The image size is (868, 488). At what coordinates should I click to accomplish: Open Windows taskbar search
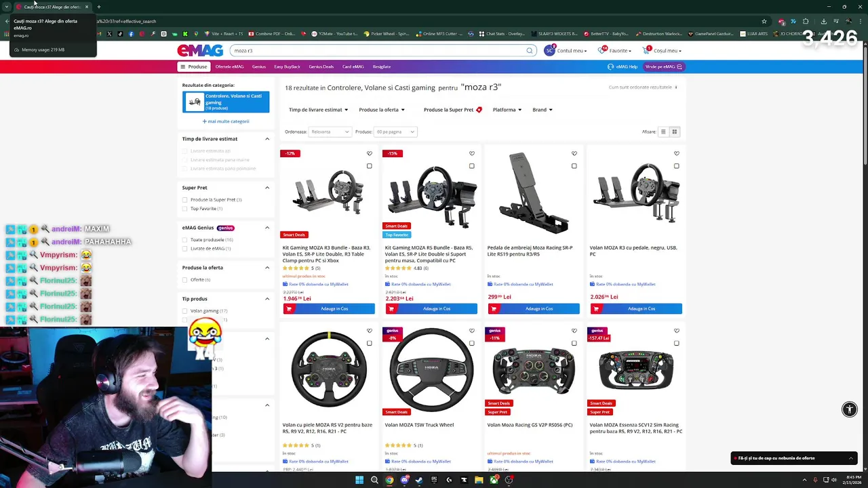coord(374,480)
